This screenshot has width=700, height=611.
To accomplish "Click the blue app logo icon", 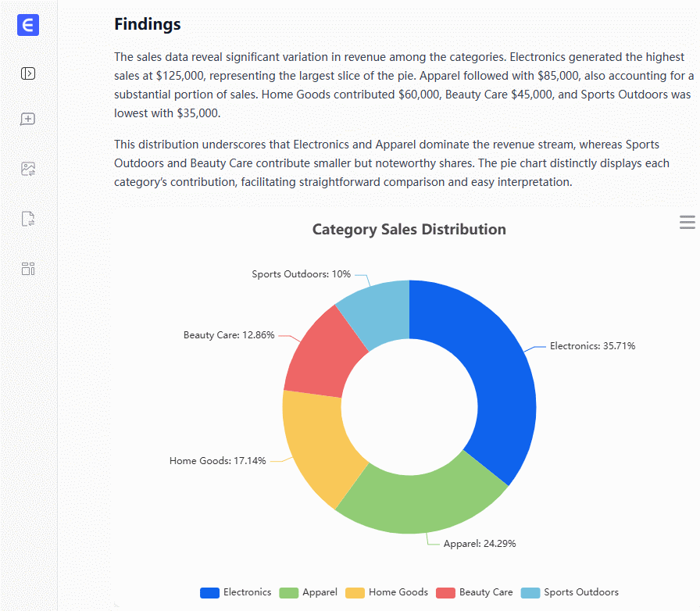I will (x=28, y=26).
